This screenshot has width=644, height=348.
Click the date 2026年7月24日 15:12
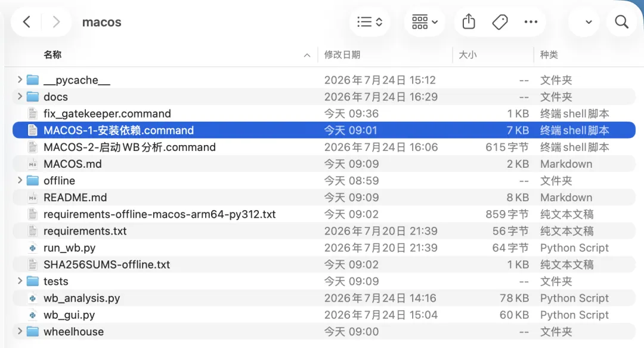tap(380, 80)
